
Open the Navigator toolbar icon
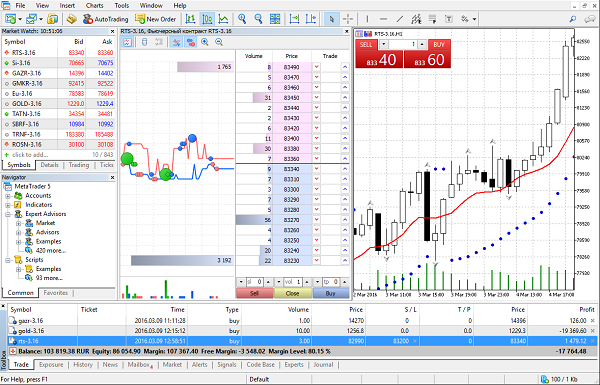72,19
